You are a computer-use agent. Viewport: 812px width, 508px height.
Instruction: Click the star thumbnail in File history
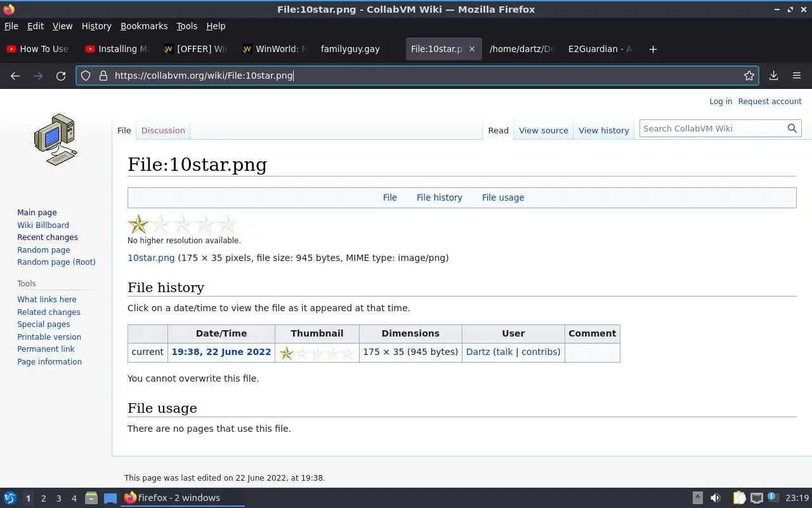pyautogui.click(x=317, y=353)
